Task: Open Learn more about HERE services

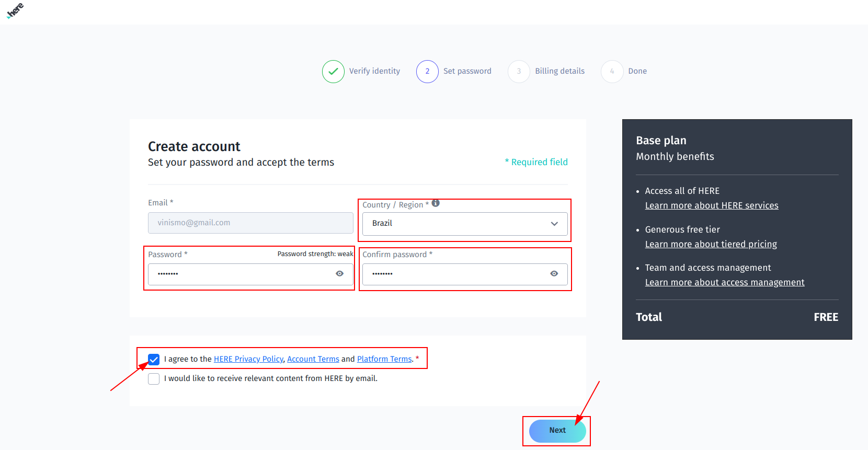Action: pos(712,205)
